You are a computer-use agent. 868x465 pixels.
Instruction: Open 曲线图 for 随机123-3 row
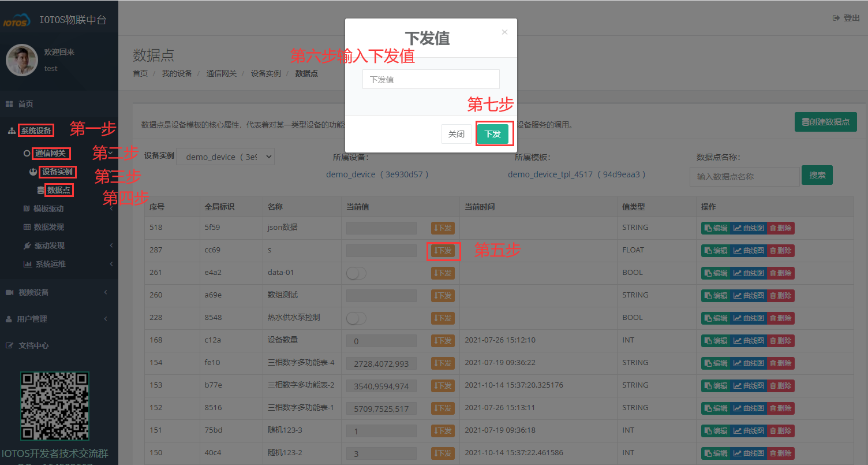749,430
